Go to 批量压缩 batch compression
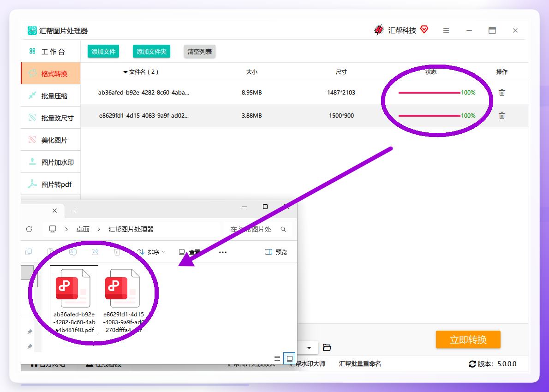549x392 pixels. (x=51, y=95)
